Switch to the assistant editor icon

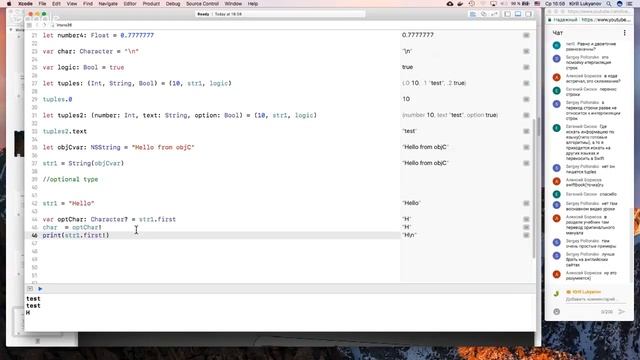pyautogui.click(x=484, y=14)
